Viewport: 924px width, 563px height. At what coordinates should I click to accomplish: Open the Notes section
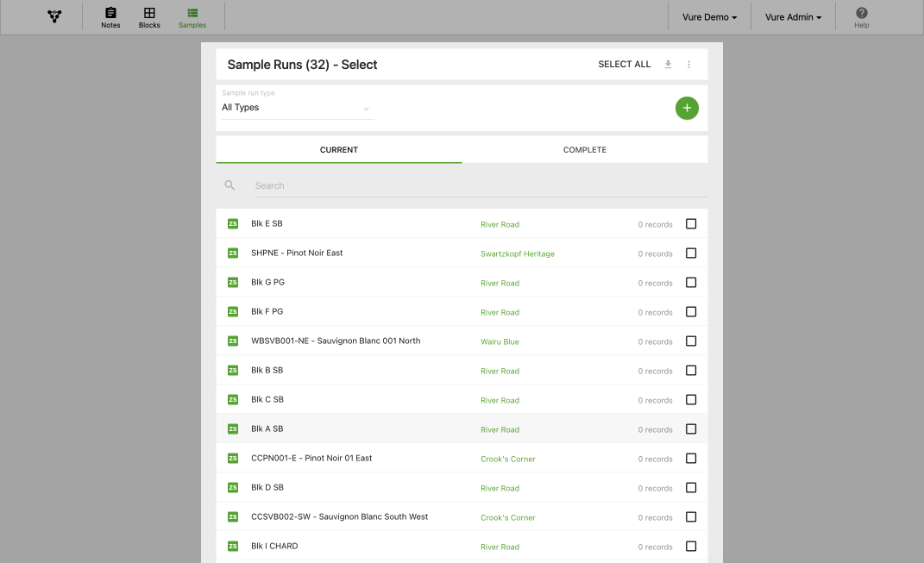click(110, 17)
